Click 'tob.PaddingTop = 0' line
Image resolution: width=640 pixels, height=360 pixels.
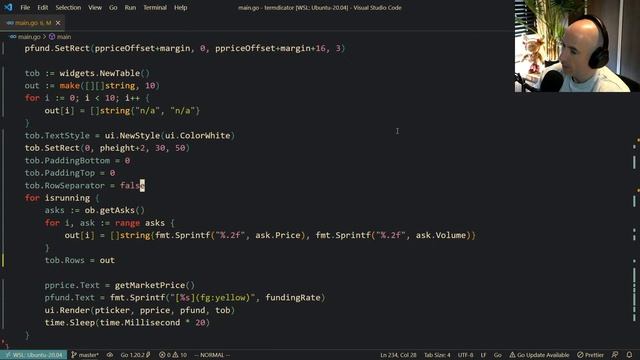(x=70, y=173)
